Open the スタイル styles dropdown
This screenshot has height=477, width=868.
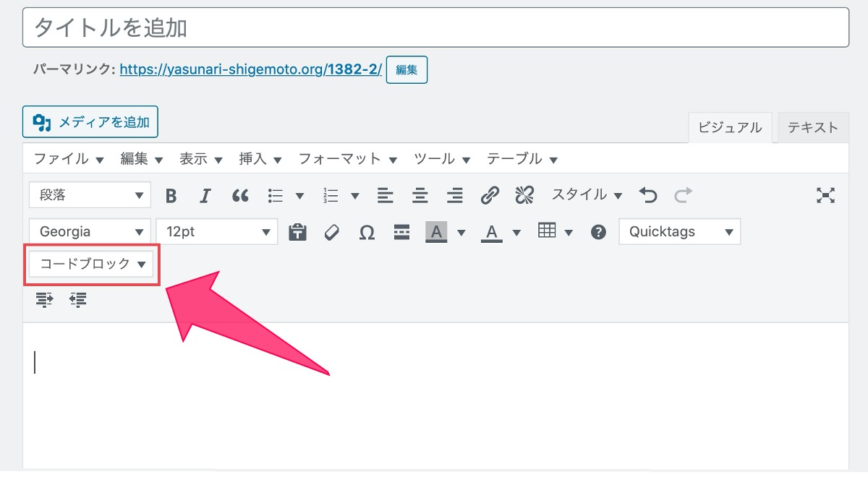(587, 194)
